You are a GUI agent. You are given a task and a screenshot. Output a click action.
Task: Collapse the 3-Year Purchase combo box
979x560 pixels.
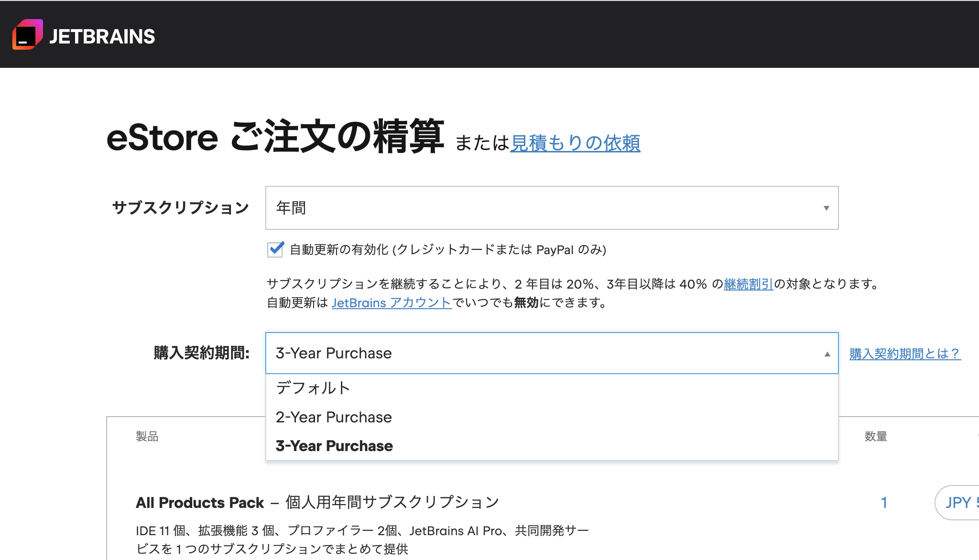tap(552, 353)
